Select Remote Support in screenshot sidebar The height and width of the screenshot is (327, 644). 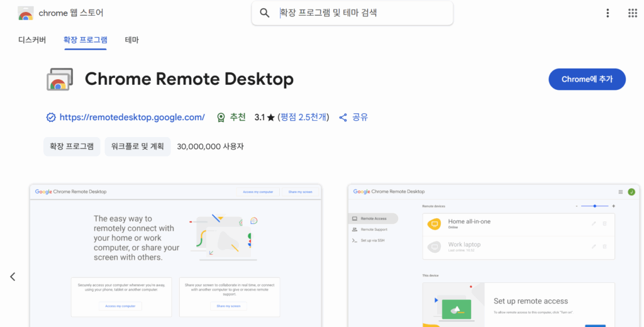[x=373, y=230]
